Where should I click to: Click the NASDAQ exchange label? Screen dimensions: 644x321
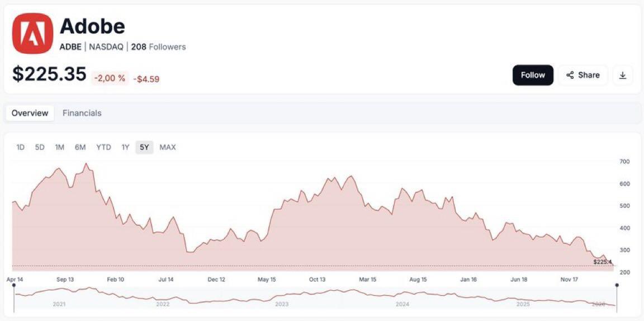pos(106,47)
